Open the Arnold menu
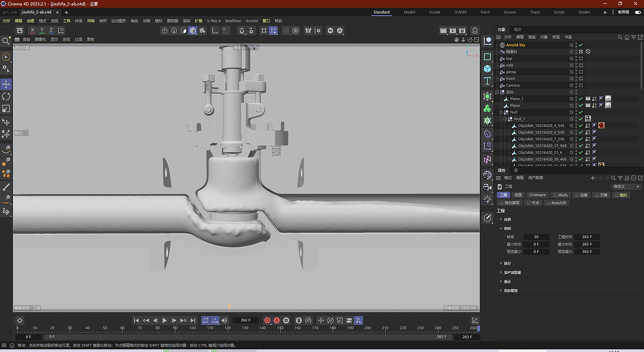 tap(252, 21)
